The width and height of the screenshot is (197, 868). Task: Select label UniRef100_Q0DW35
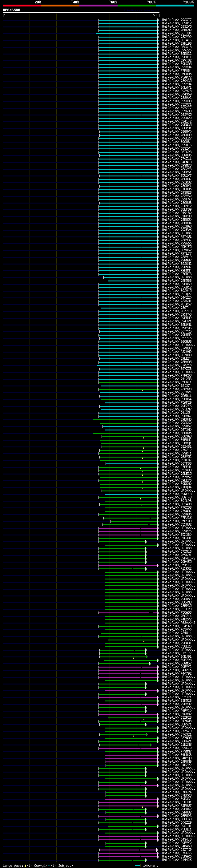[177, 125]
